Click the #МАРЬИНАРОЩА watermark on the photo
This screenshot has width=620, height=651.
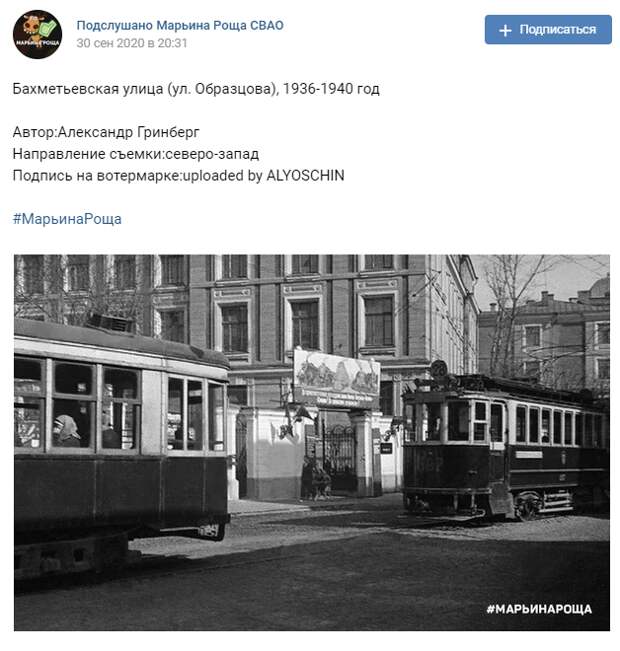tap(539, 609)
